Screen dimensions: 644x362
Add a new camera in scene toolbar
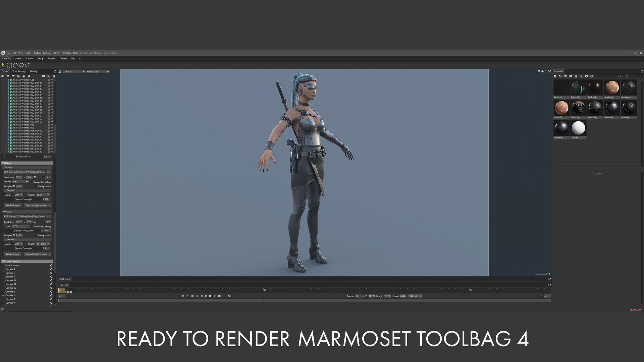pyautogui.click(x=13, y=76)
